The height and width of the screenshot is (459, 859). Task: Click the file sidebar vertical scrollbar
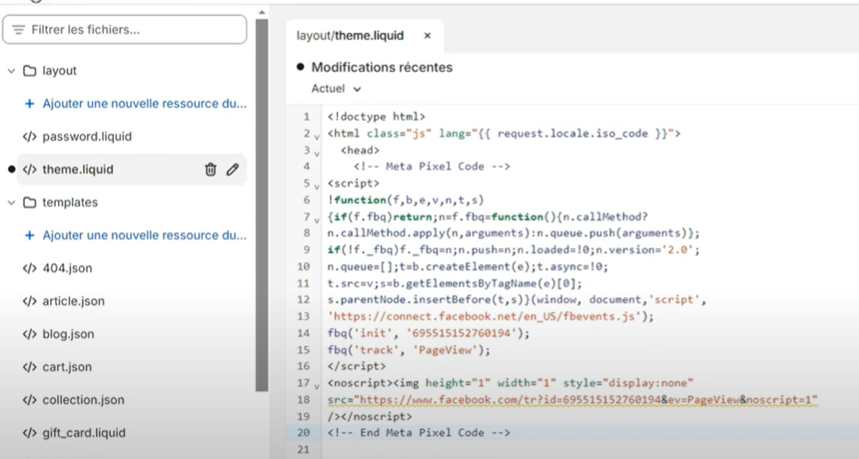[262, 205]
